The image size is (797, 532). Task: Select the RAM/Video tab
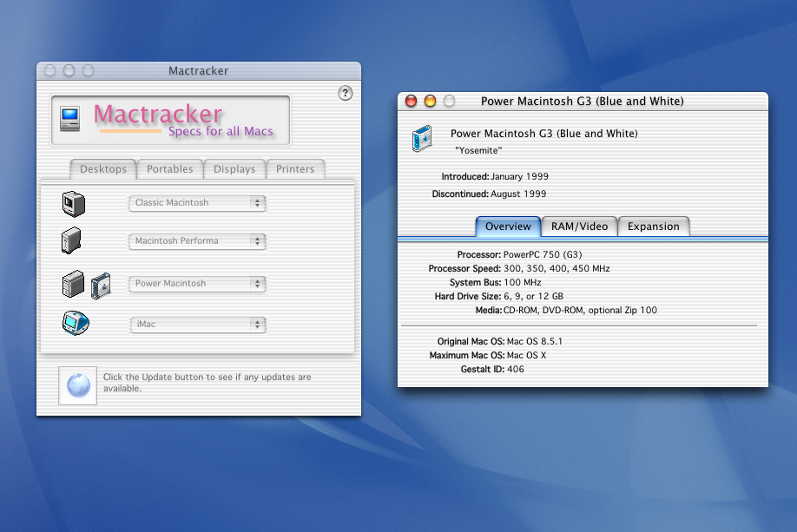[579, 227]
